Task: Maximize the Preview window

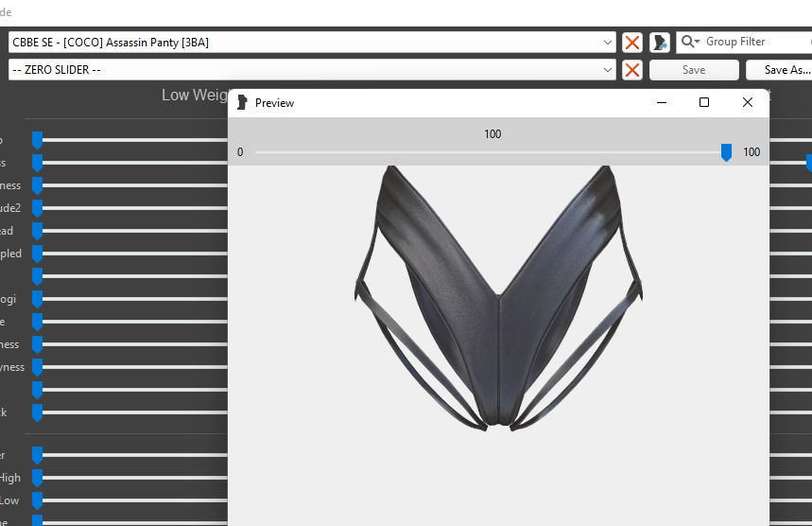Action: coord(704,102)
